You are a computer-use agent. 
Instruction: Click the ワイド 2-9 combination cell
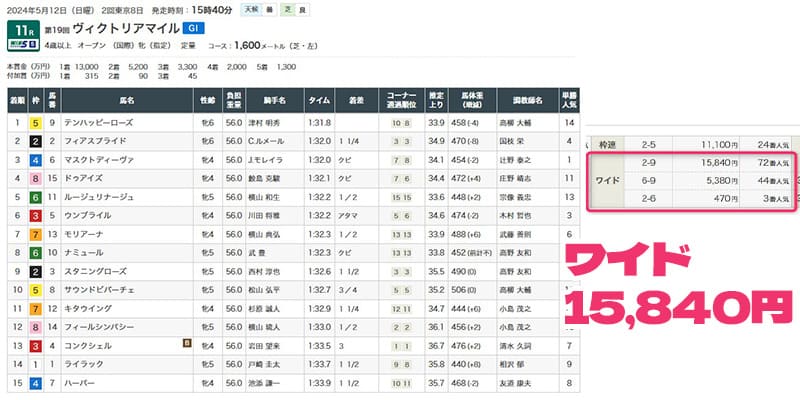pos(649,163)
